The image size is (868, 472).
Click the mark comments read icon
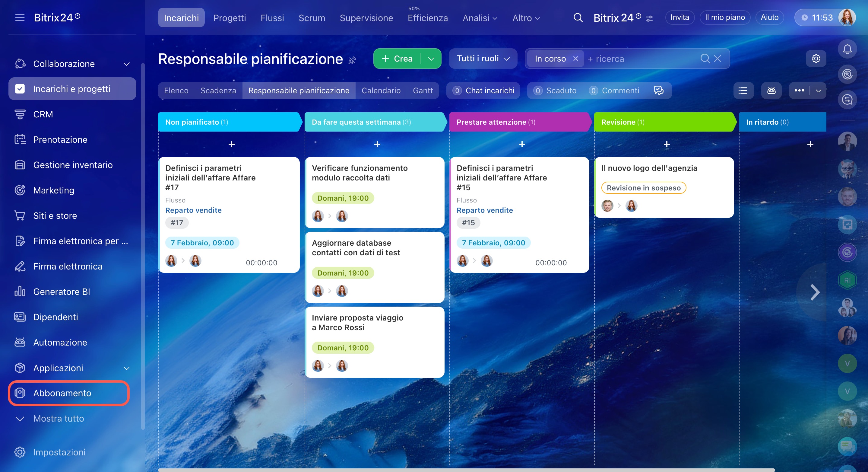click(x=658, y=90)
